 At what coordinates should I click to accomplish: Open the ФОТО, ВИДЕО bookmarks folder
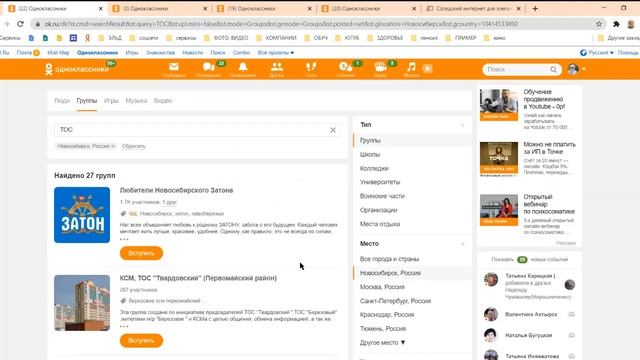(x=226, y=38)
